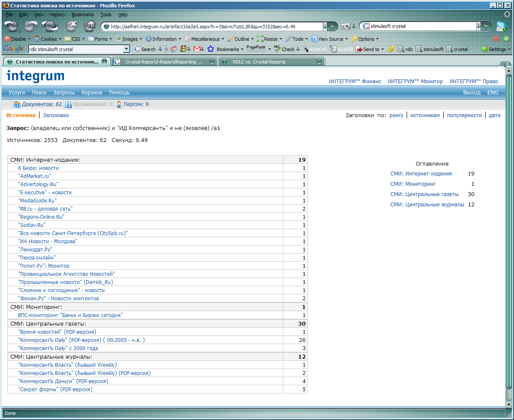Find the word crystal with the toolbar button

pos(457,49)
